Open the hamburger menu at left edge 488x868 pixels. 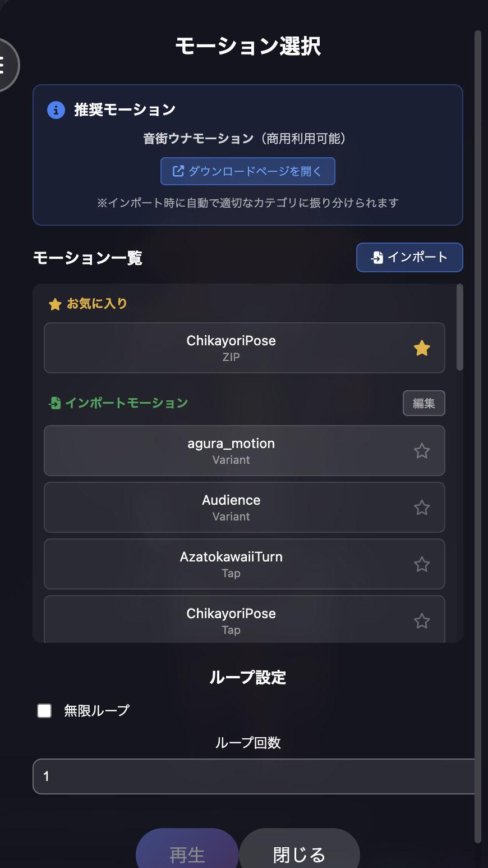4,65
